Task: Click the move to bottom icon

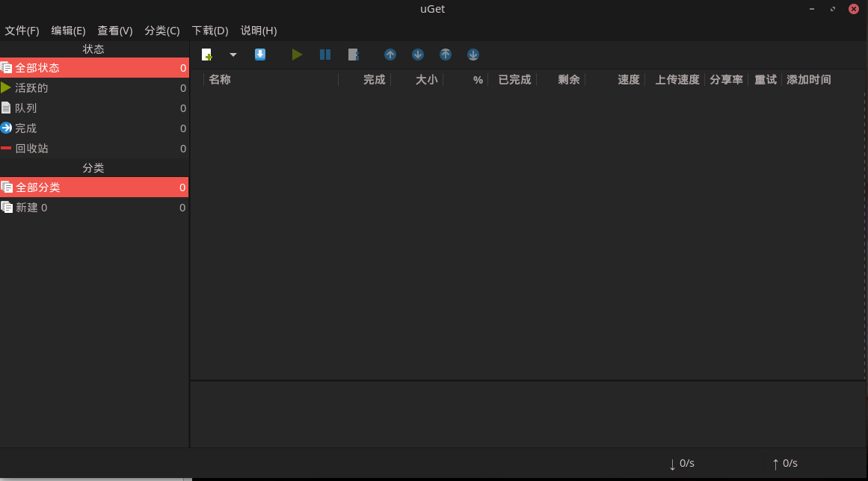Action: [x=473, y=55]
